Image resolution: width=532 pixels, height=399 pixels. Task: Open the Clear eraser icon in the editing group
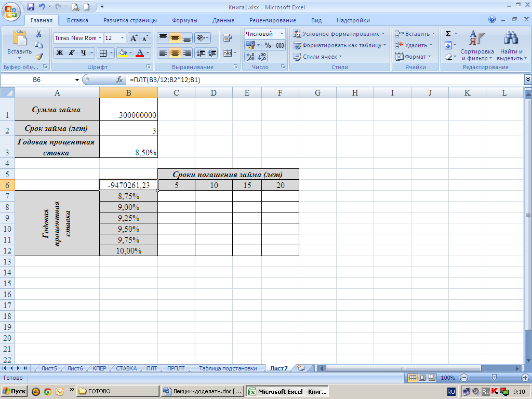(448, 57)
